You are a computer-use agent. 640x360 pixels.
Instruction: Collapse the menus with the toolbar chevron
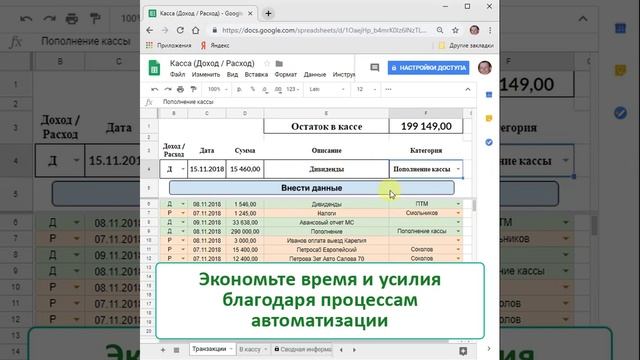[468, 89]
